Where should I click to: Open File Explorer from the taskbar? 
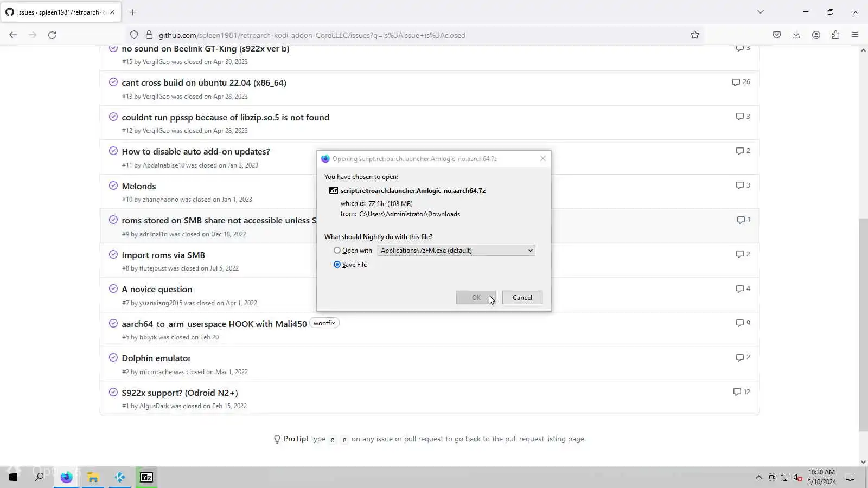pos(93,477)
